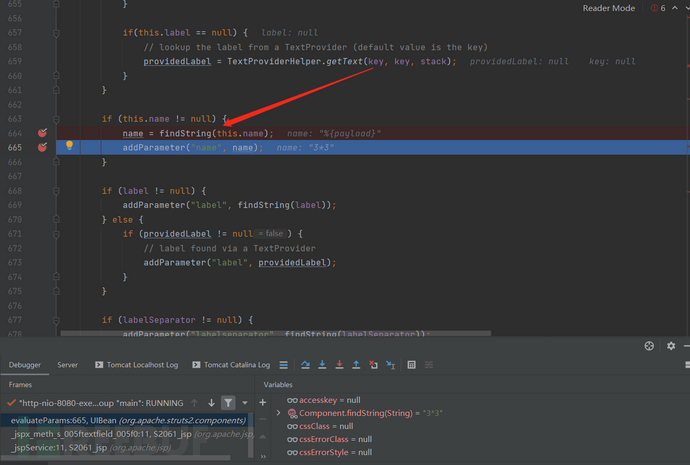Click the Step Out debugger icon
Viewport: 690px width, 465px height.
pos(356,366)
